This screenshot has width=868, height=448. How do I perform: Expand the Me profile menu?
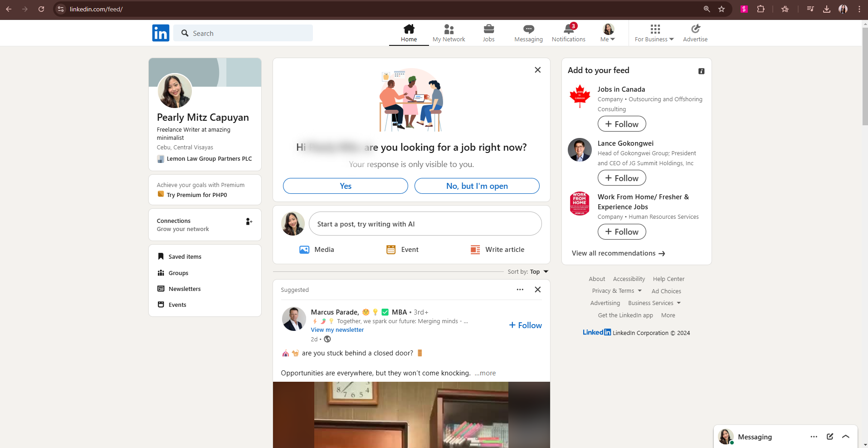[x=608, y=33]
